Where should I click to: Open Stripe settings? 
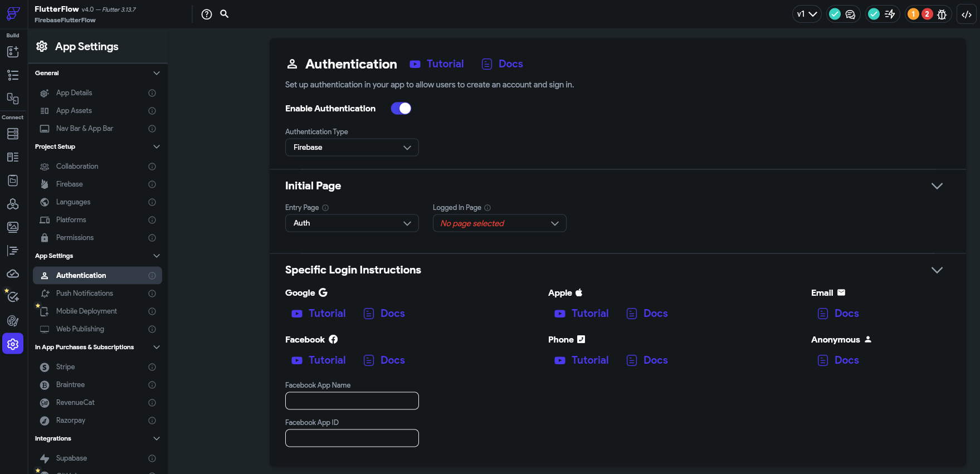97,367
